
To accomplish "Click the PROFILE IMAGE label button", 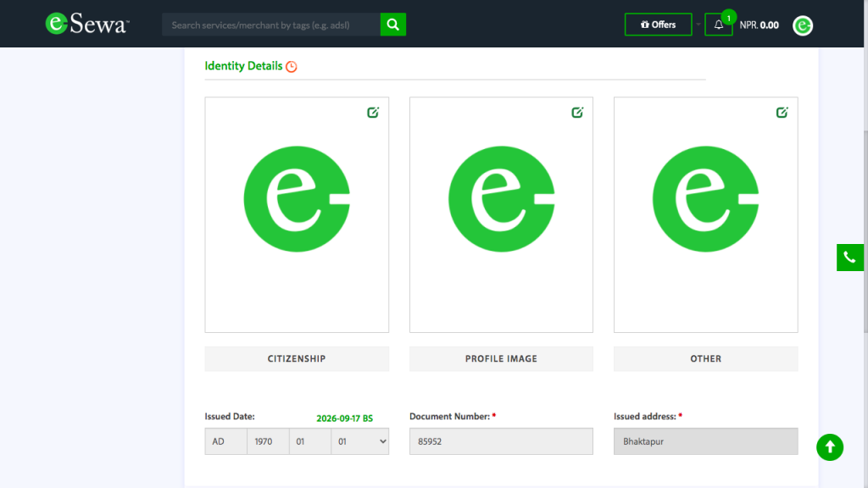I will click(x=501, y=358).
